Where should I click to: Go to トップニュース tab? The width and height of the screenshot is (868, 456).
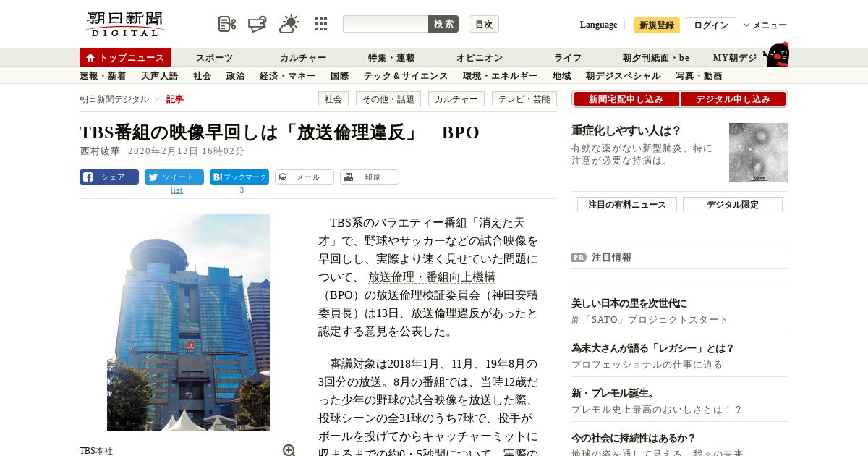pos(125,57)
